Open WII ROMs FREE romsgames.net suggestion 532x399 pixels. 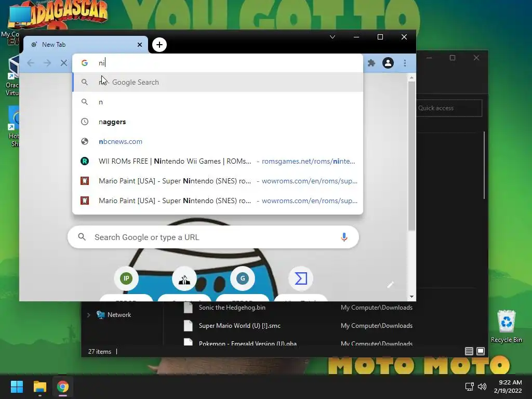coord(218,161)
